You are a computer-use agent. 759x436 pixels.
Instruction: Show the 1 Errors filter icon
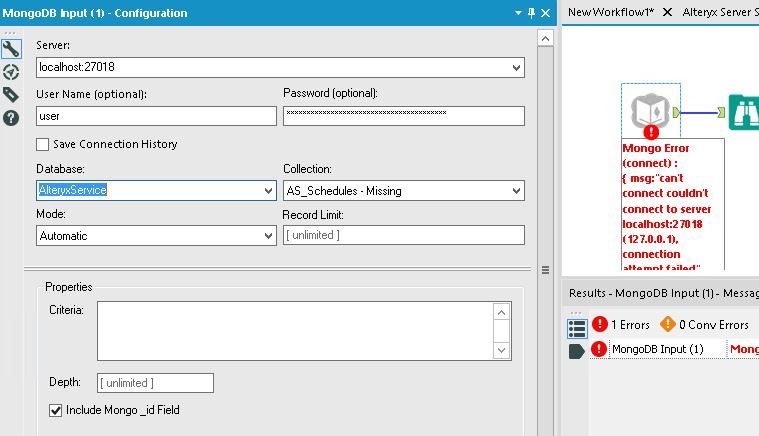pos(600,324)
